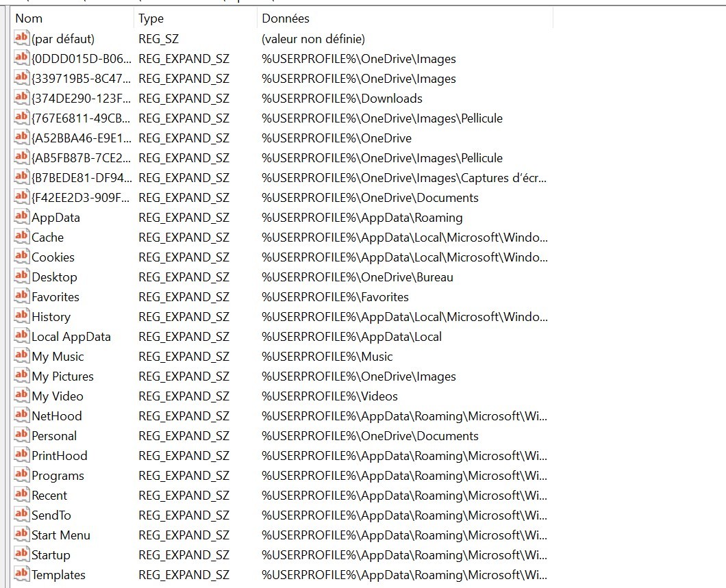The height and width of the screenshot is (588, 726).
Task: Click the data cell of the History row
Action: coord(405,317)
